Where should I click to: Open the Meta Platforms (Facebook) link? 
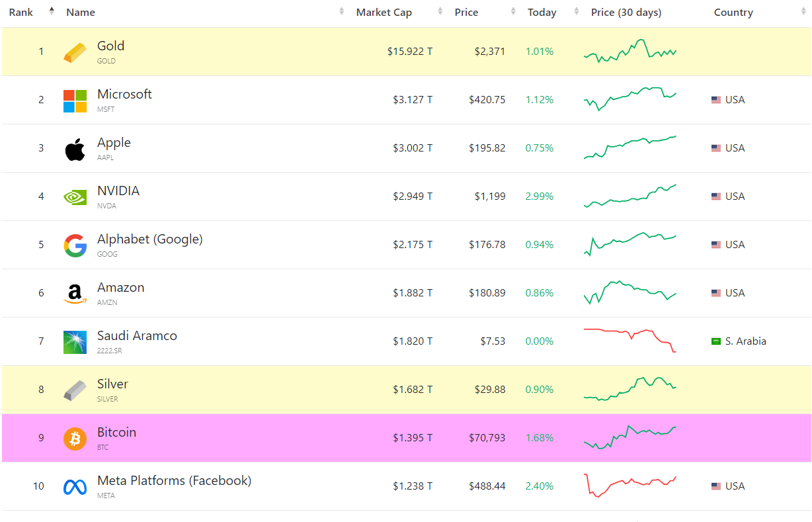[x=174, y=481]
